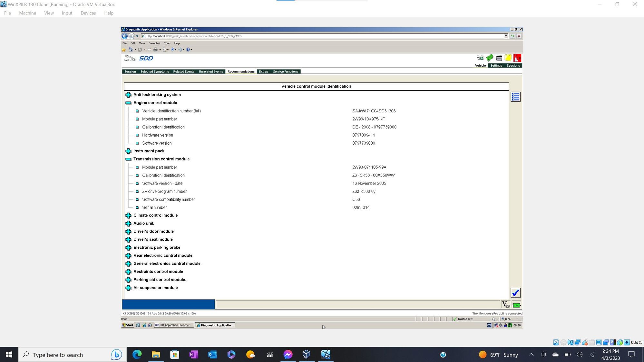The image size is (644, 362).
Task: Click the vehicle battery voltage icon
Action: [x=505, y=305]
